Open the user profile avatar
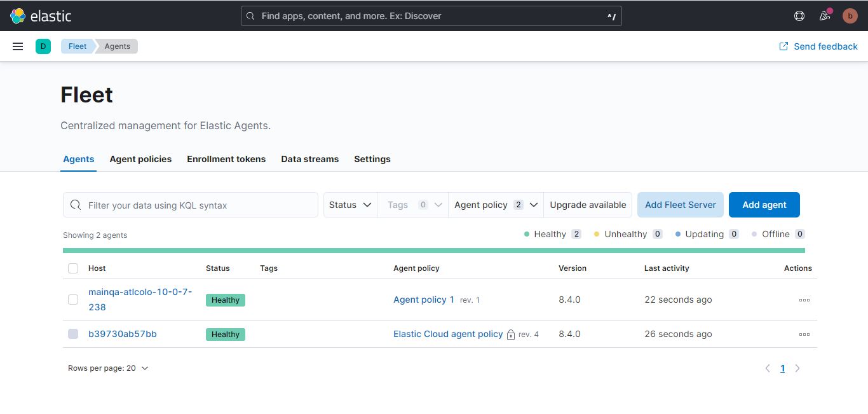This screenshot has width=868, height=414. 850,16
